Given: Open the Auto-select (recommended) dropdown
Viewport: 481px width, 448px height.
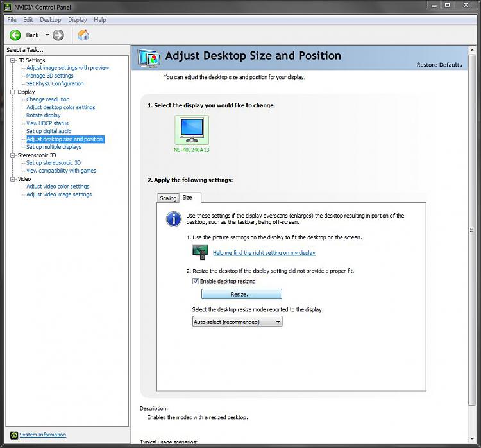Looking at the screenshot, I should tap(237, 322).
